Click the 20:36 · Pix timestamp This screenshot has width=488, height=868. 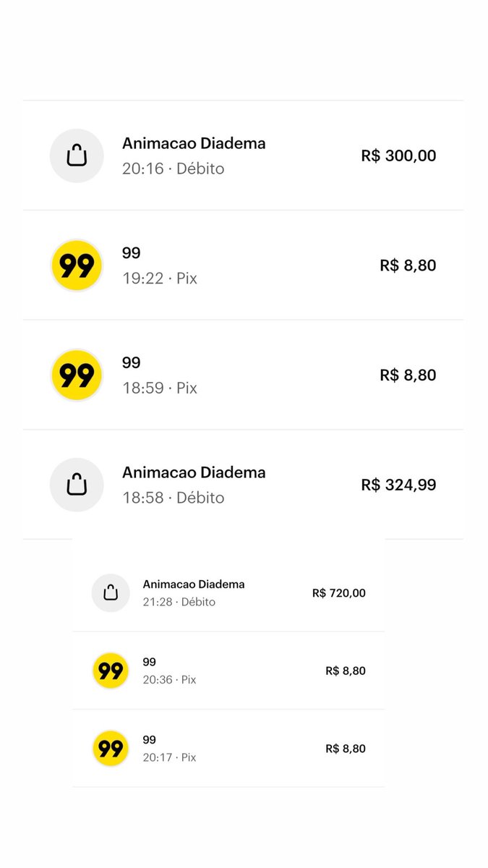click(170, 680)
